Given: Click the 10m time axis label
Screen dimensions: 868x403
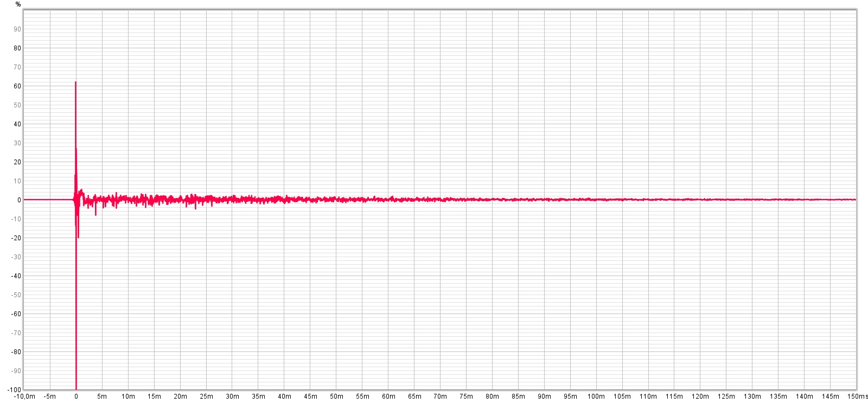Looking at the screenshot, I should coord(128,396).
